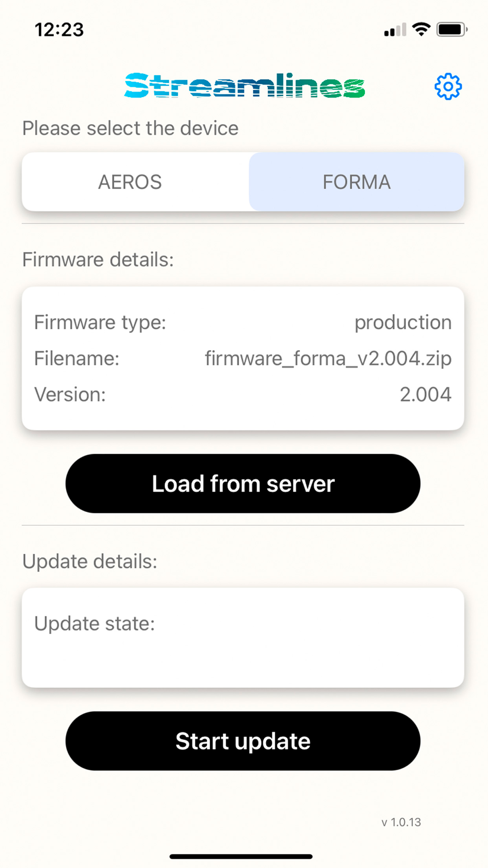The image size is (488, 868).
Task: Click the Start update button
Action: tap(243, 741)
